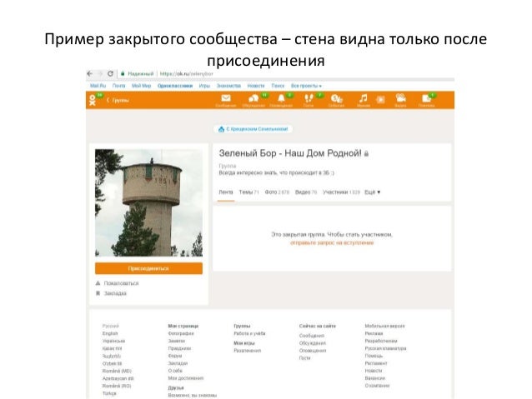This screenshot has height=399, width=532.
Task: Select Türkçe language in footer
Action: point(109,393)
